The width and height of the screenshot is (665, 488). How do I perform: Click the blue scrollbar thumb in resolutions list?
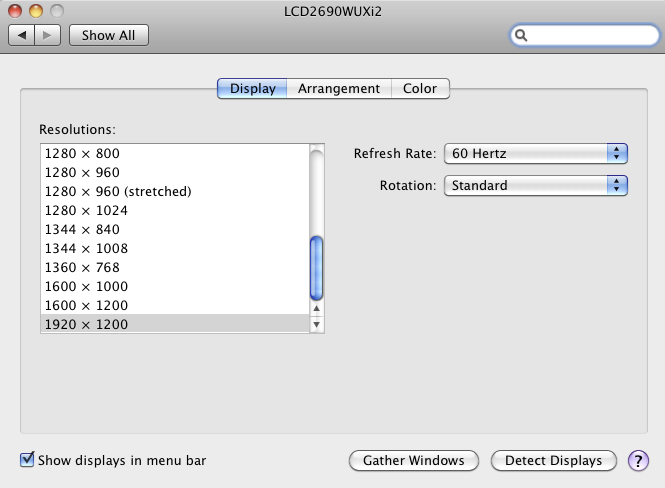pos(316,268)
